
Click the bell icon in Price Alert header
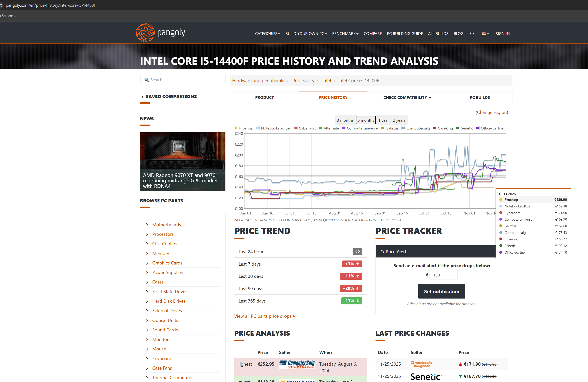(x=382, y=252)
